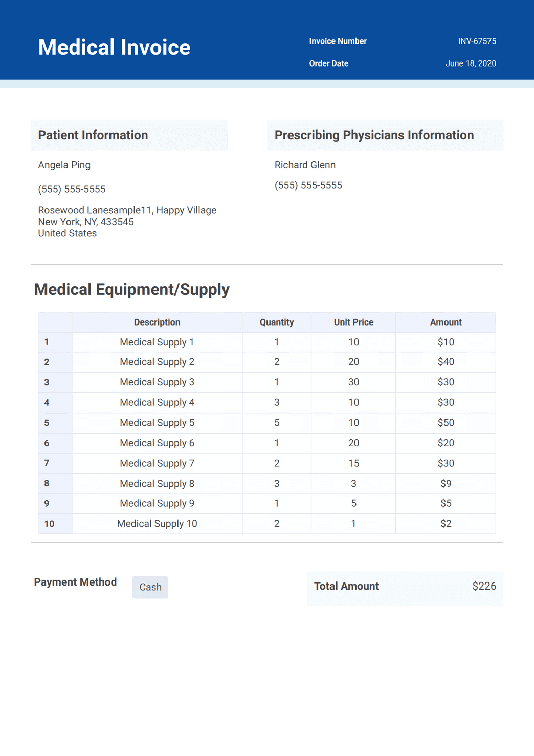Viewport: 534px width, 756px height.
Task: Click the Unit Price column header
Action: coord(353,322)
